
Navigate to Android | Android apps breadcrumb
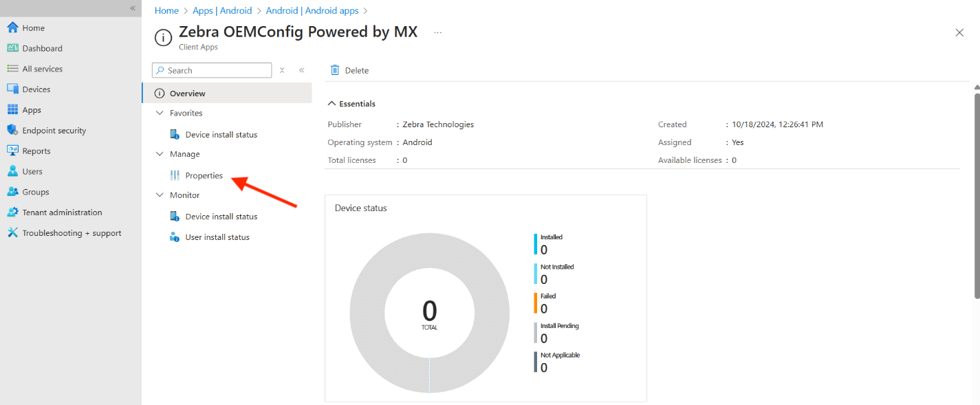click(312, 11)
